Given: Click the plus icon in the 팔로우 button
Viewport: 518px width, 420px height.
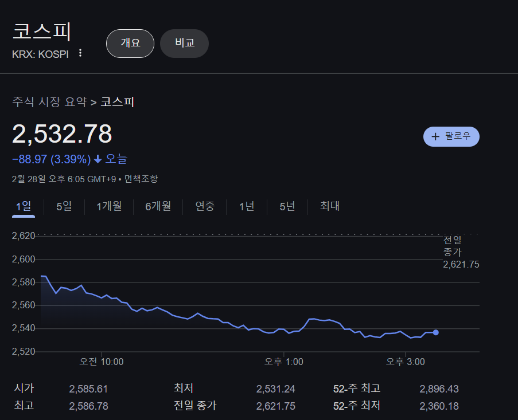Looking at the screenshot, I should pyautogui.click(x=435, y=136).
